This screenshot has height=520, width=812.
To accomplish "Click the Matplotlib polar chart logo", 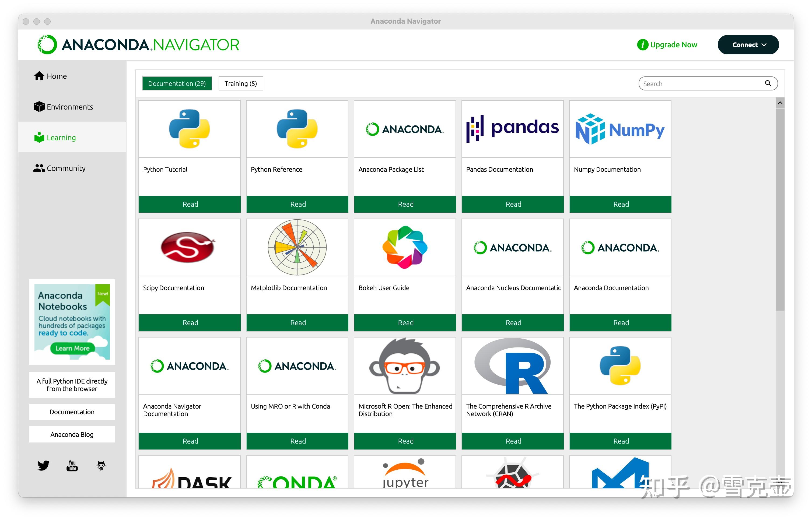I will click(297, 248).
